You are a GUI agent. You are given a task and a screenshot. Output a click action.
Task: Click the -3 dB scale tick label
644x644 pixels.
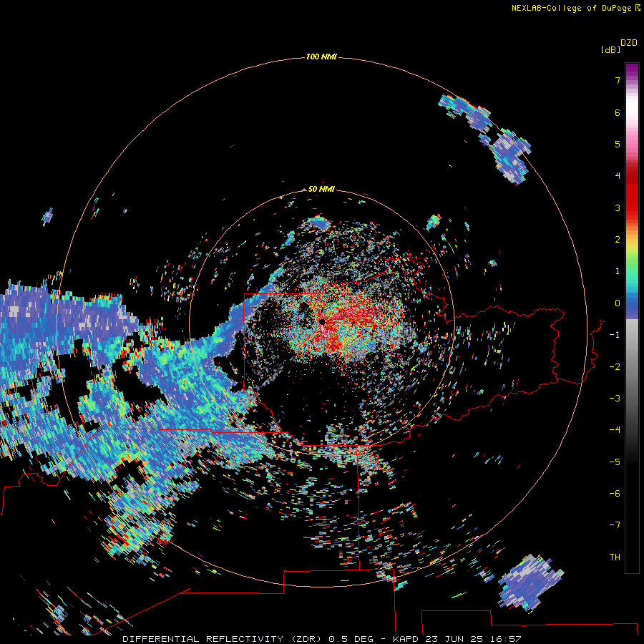pyautogui.click(x=615, y=399)
